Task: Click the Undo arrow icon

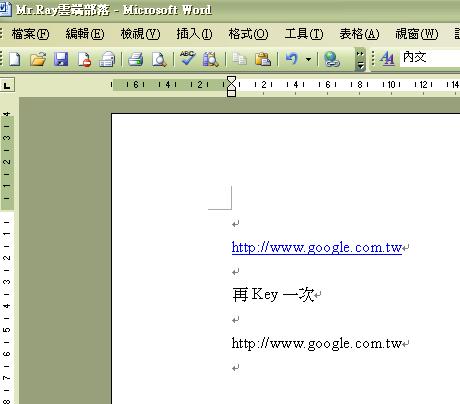Action: pos(292,59)
